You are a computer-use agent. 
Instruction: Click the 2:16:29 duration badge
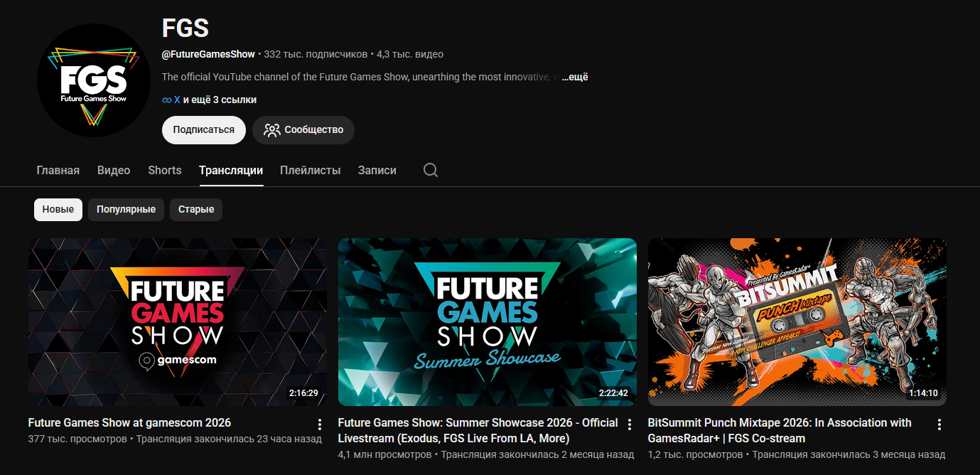pos(303,393)
